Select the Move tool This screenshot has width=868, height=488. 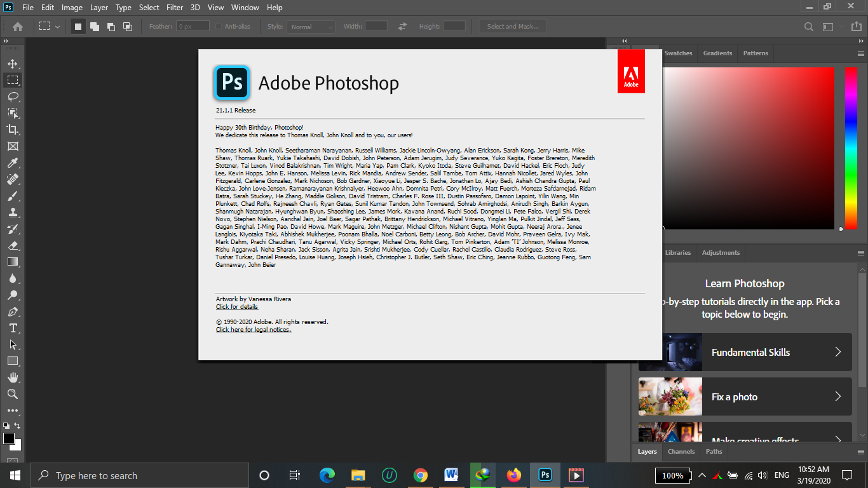pyautogui.click(x=13, y=64)
